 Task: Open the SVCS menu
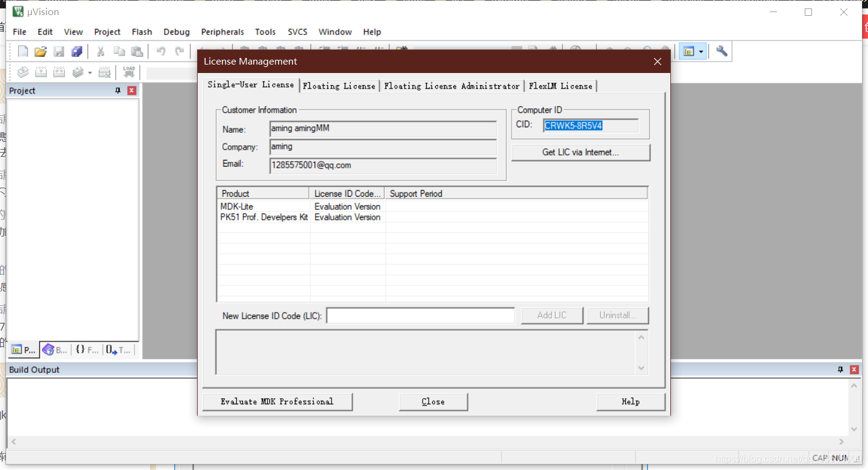(298, 32)
